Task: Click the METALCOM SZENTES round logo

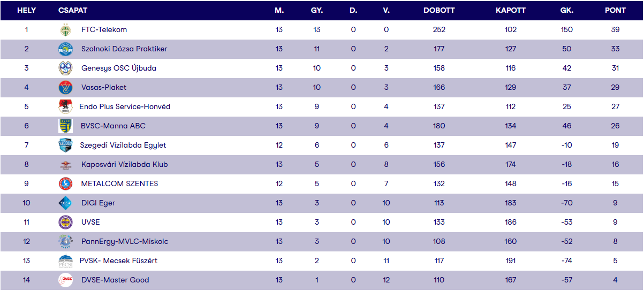Action: tap(65, 184)
